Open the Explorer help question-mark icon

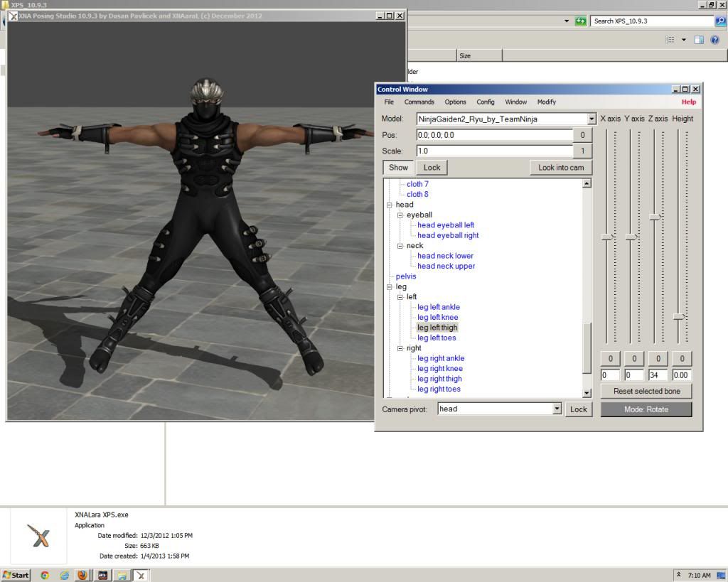tap(714, 40)
